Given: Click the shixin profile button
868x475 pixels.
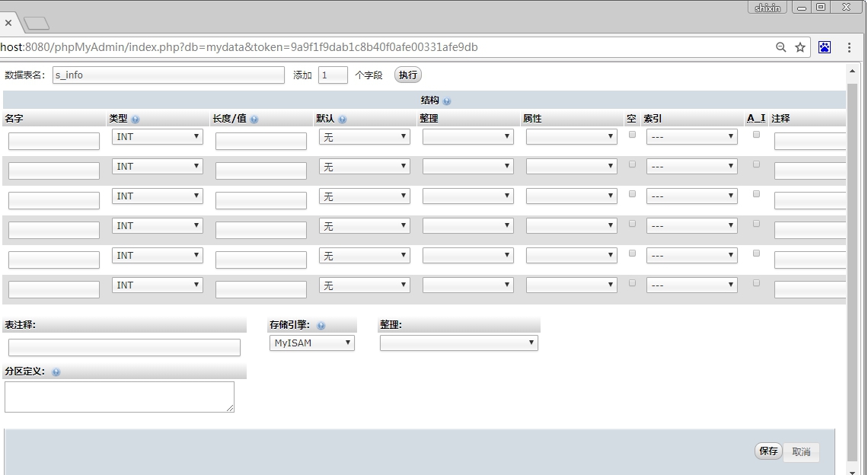Looking at the screenshot, I should click(767, 8).
